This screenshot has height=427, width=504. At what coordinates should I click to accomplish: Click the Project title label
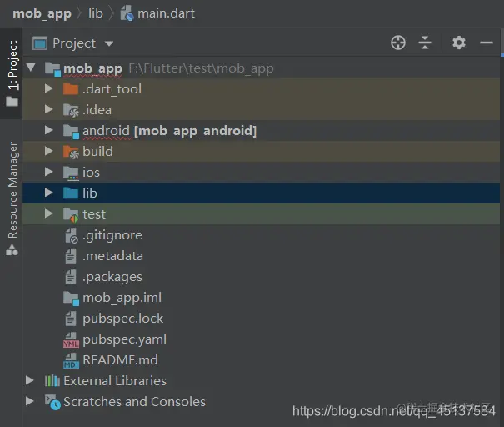(74, 43)
